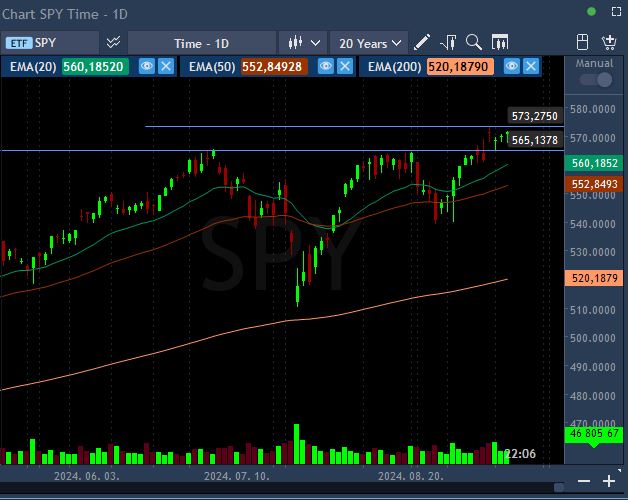
Task: Remove the EMA(200) indicator
Action: click(x=531, y=66)
